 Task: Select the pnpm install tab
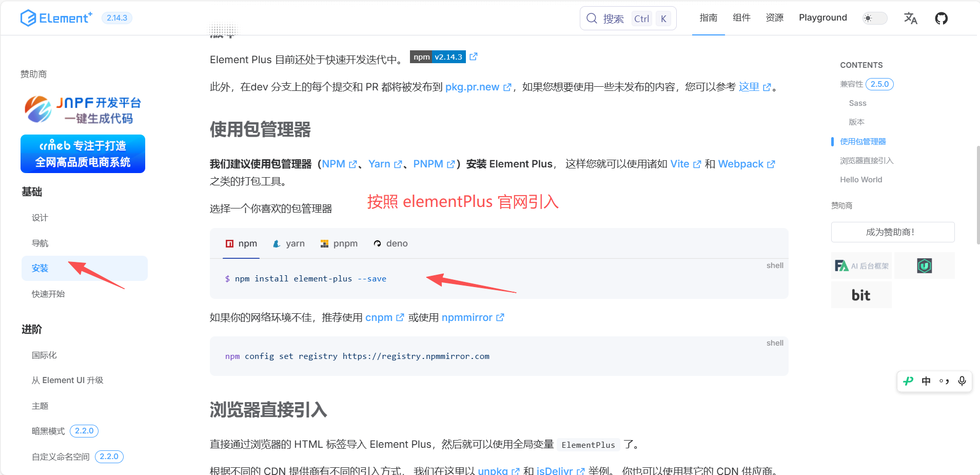tap(339, 243)
